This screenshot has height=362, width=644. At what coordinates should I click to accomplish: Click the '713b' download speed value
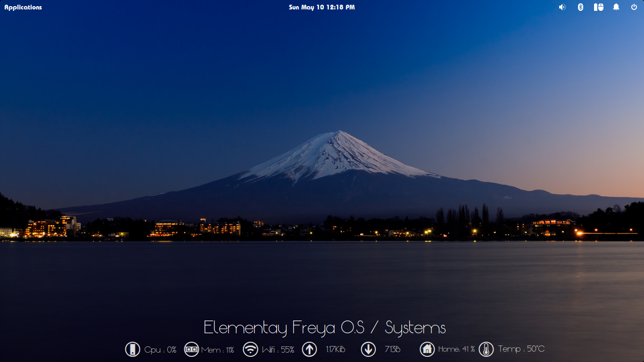[x=392, y=349]
